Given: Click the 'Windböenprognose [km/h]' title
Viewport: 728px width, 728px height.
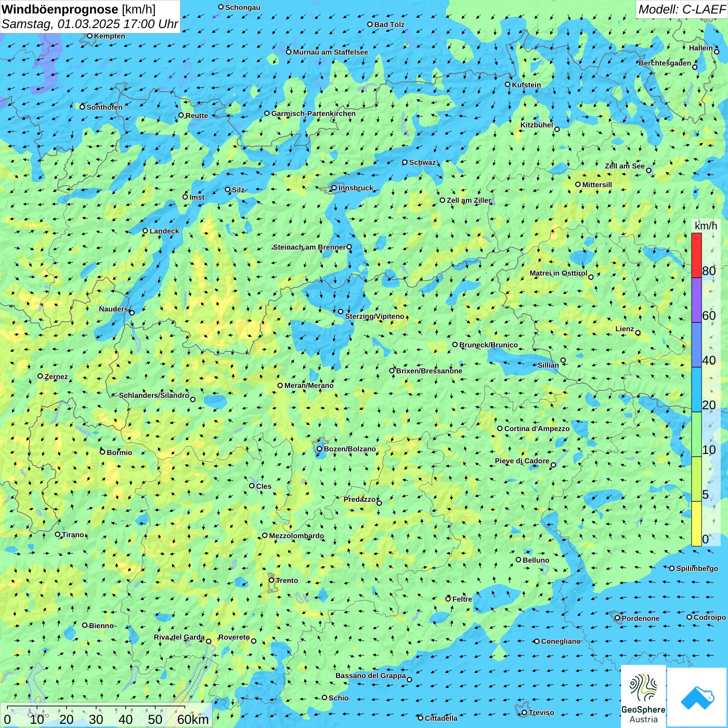Looking at the screenshot, I should click(x=79, y=10).
